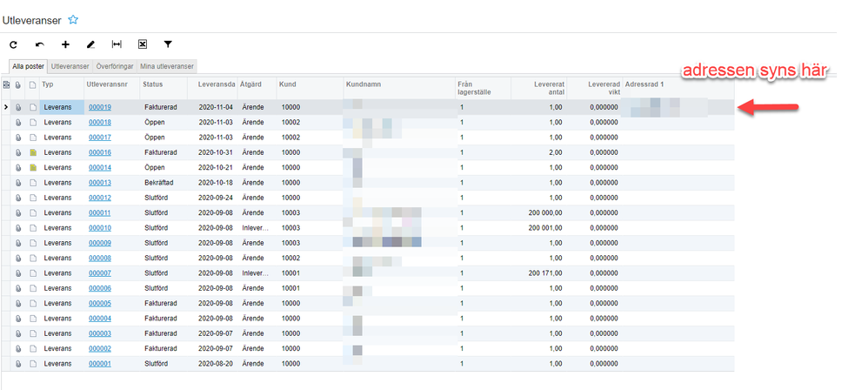Select the Typ cell in row 000019
Image resolution: width=868 pixels, height=390 pixels.
[62, 107]
